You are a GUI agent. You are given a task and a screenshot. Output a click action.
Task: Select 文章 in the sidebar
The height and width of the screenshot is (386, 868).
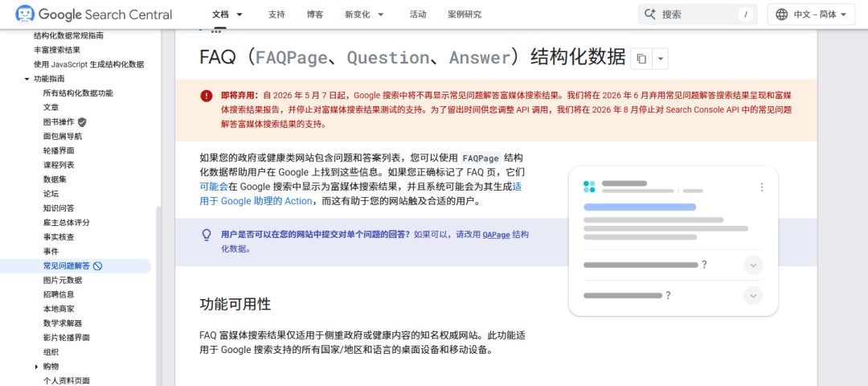pyautogui.click(x=51, y=108)
